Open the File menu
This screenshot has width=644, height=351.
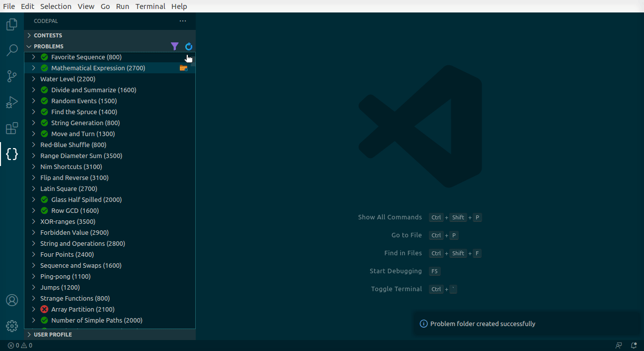[x=9, y=6]
